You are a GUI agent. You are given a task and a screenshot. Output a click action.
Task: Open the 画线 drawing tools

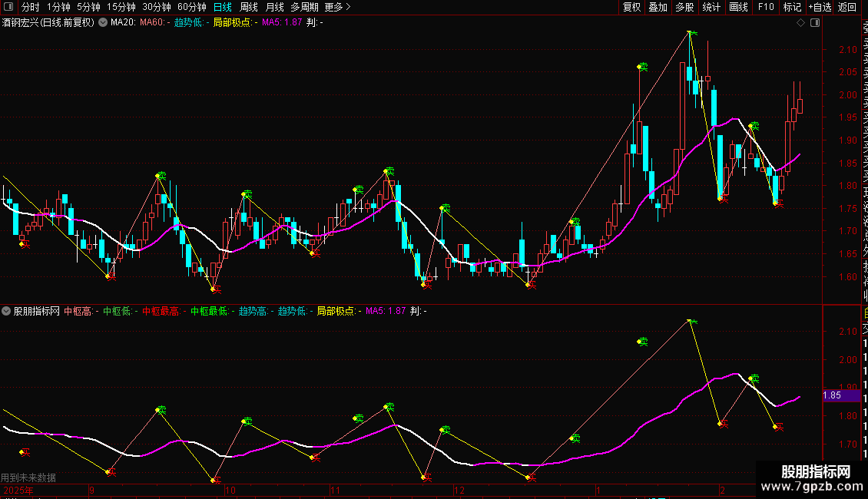point(738,8)
